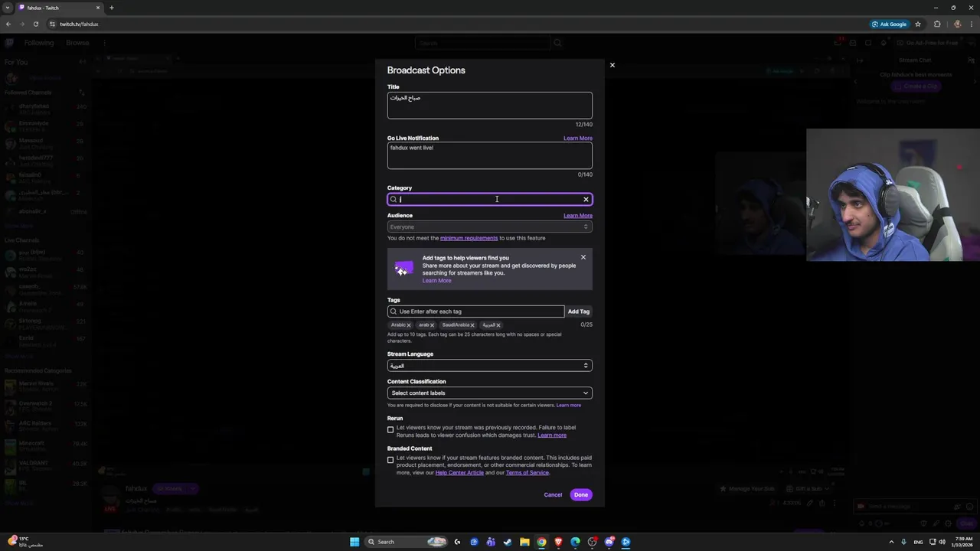Remove the 'SaudiArabia' tag

coord(472,325)
